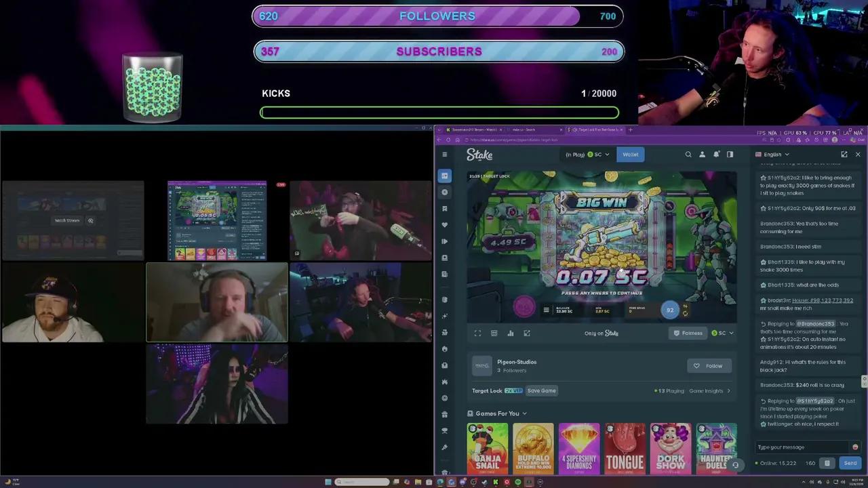Click the Wallet button
868x488 pixels.
coord(631,155)
